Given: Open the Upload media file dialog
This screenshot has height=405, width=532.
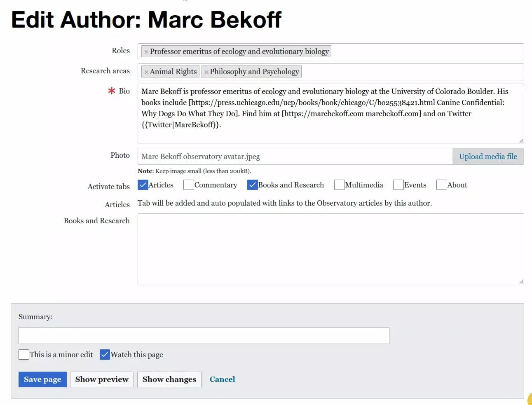Looking at the screenshot, I should click(x=488, y=156).
